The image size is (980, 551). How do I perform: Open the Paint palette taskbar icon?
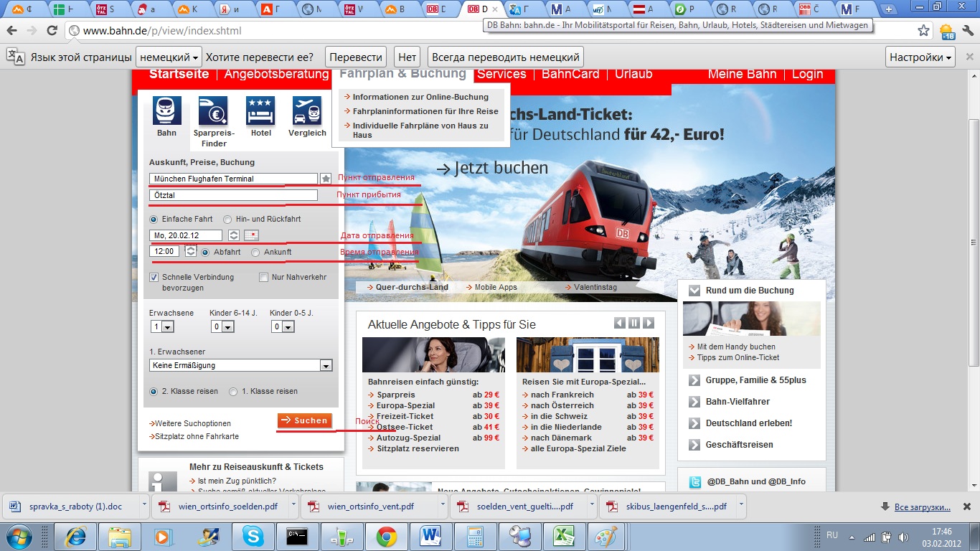point(607,536)
